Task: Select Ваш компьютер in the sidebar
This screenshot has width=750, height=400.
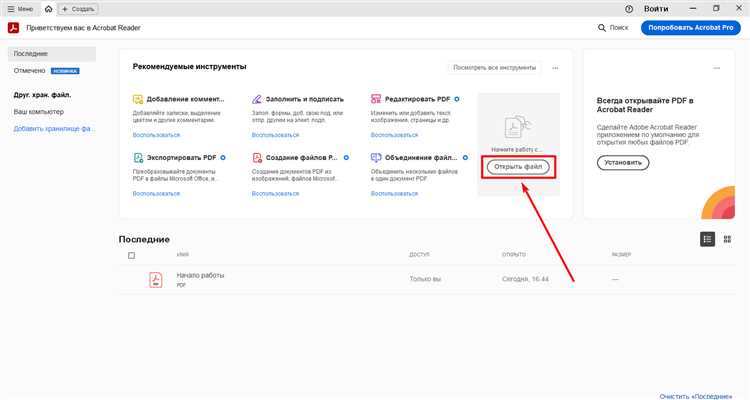Action: [x=39, y=111]
